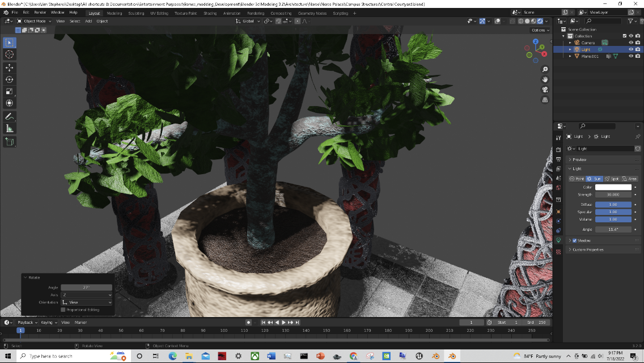The height and width of the screenshot is (363, 644).
Task: Select the Scale tool
Action: click(10, 92)
